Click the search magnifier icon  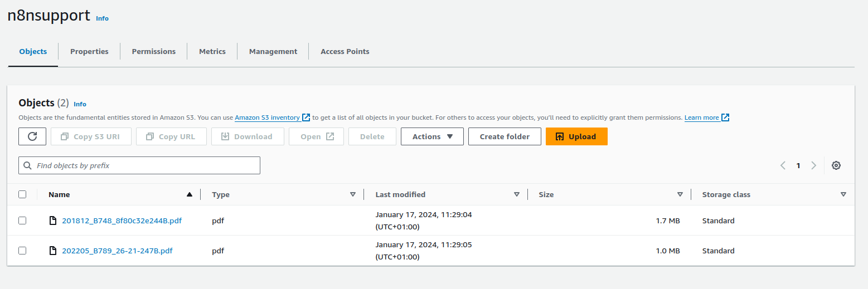pyautogui.click(x=27, y=165)
